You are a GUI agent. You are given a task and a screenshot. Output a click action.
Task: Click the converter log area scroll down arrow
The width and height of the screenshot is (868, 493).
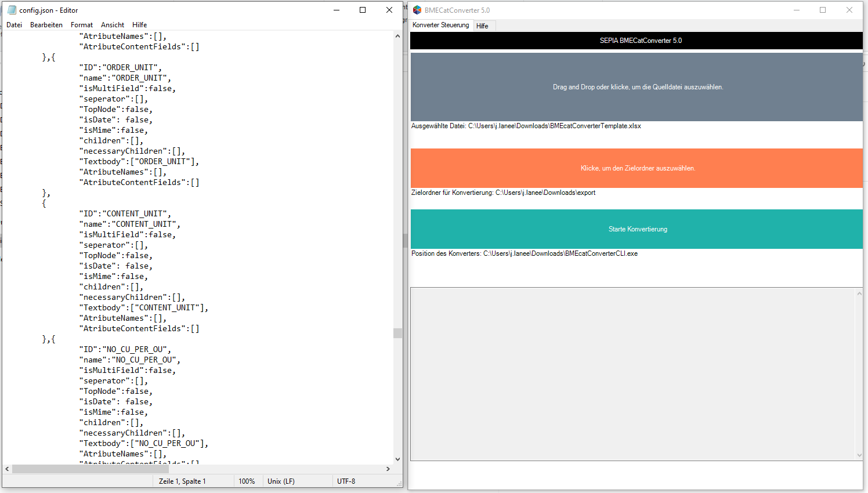coord(859,455)
